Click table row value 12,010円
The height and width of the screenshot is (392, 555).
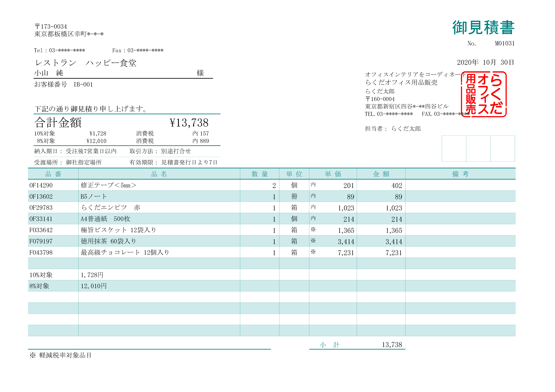(94, 286)
